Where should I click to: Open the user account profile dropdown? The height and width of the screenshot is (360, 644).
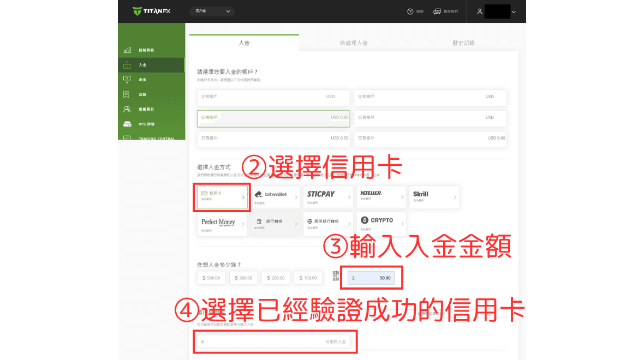coord(496,11)
